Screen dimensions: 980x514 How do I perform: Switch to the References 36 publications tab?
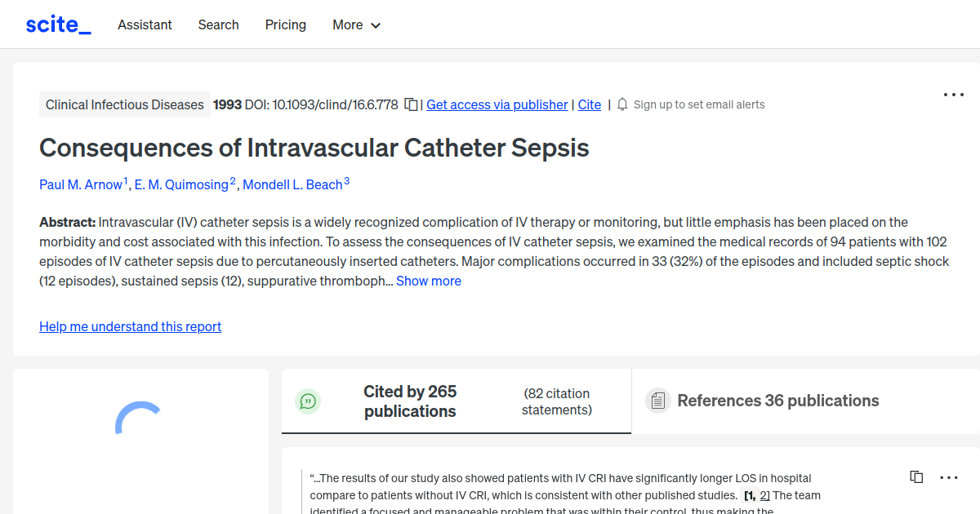[777, 401]
